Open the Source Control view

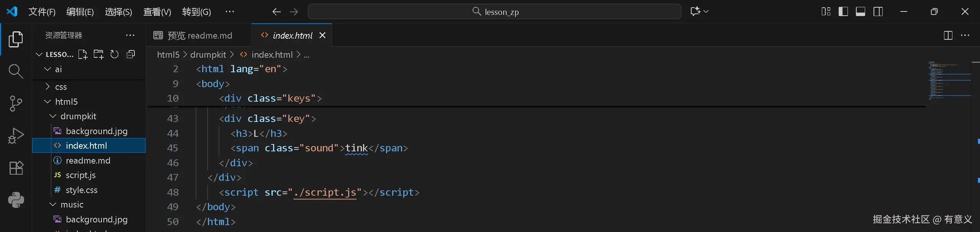(16, 103)
